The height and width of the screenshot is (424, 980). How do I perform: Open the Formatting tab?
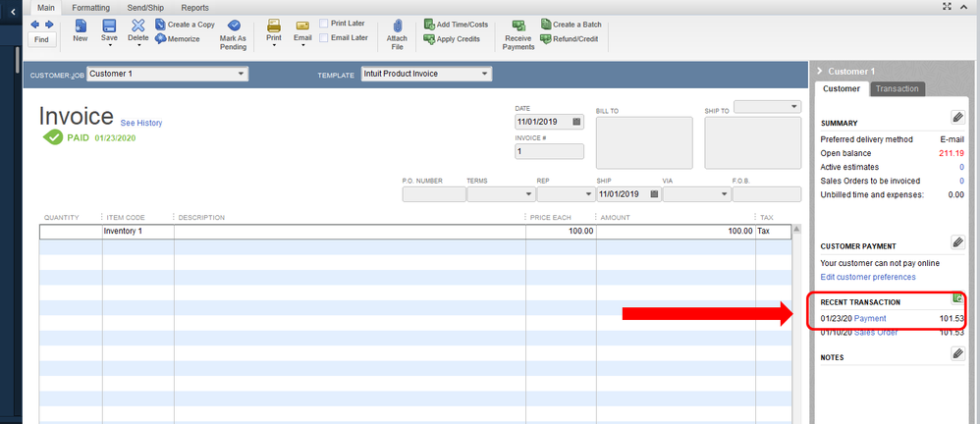(90, 8)
